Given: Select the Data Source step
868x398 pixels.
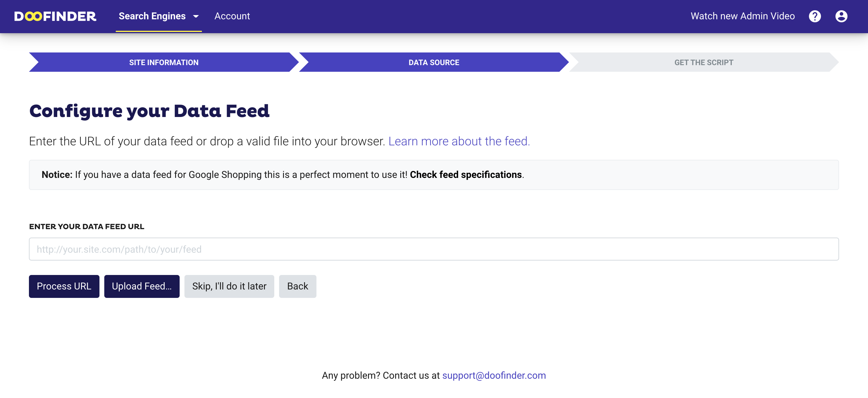Looking at the screenshot, I should (x=434, y=62).
